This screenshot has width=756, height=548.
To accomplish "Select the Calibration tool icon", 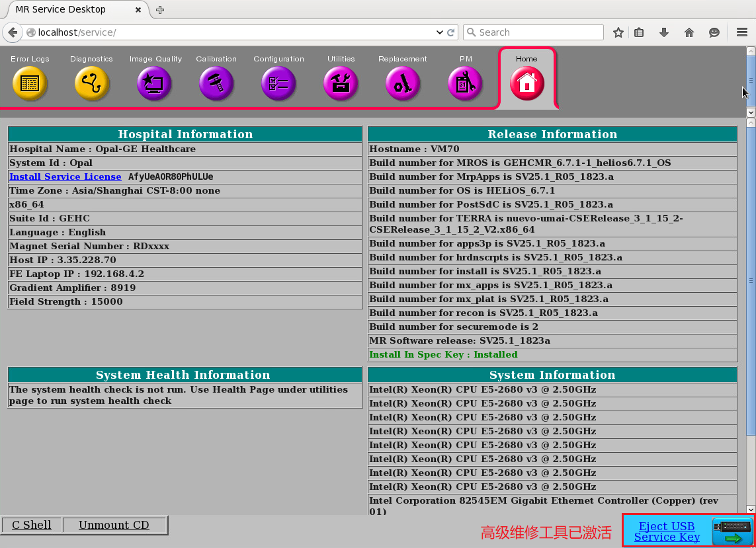I will [216, 83].
